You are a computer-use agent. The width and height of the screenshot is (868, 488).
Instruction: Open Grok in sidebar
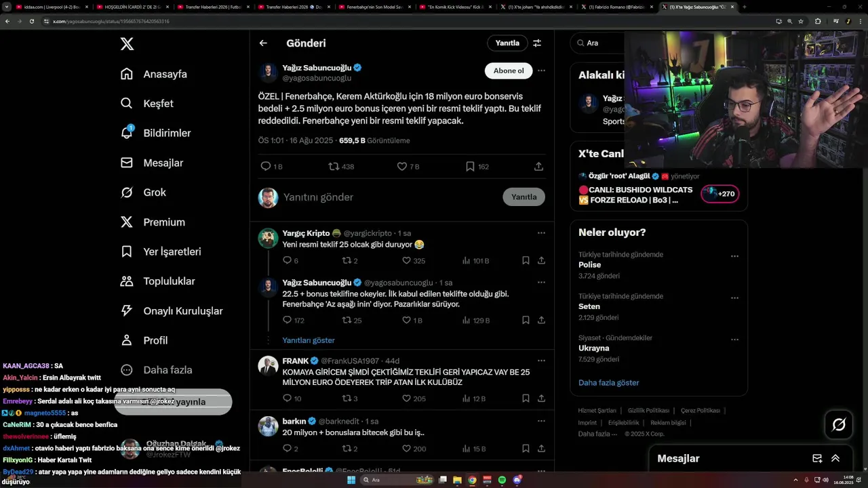click(x=143, y=192)
